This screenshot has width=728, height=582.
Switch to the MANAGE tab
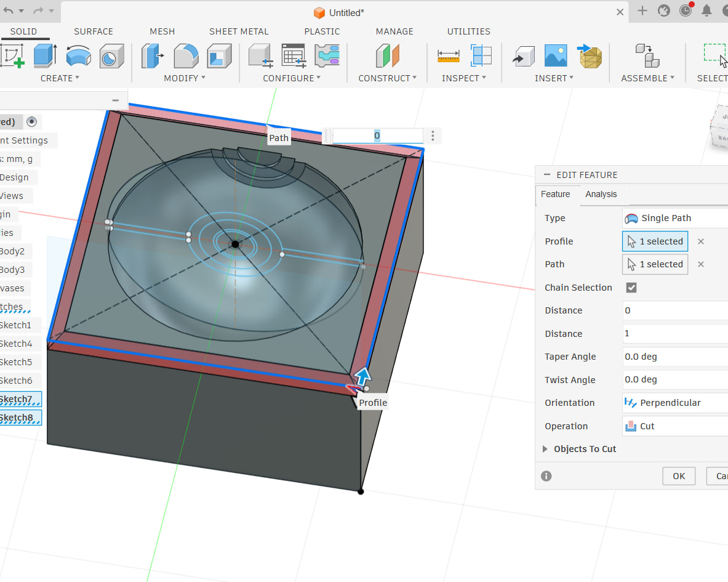click(x=394, y=31)
